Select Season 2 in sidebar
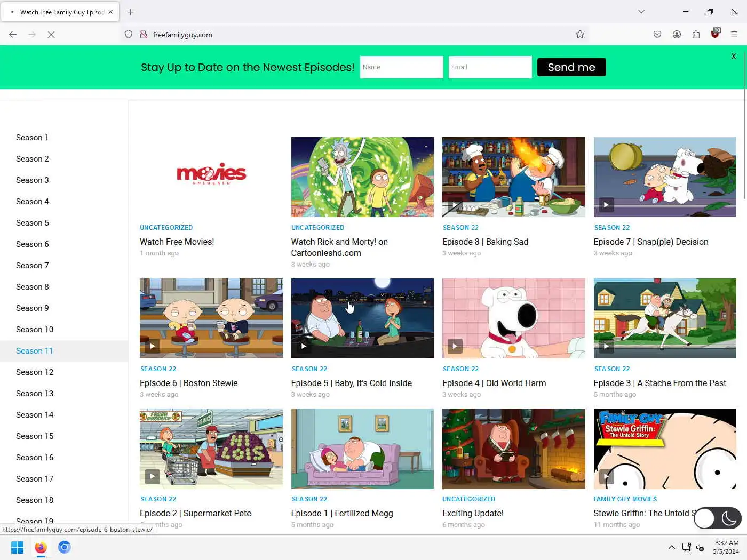This screenshot has width=747, height=560. (x=33, y=159)
